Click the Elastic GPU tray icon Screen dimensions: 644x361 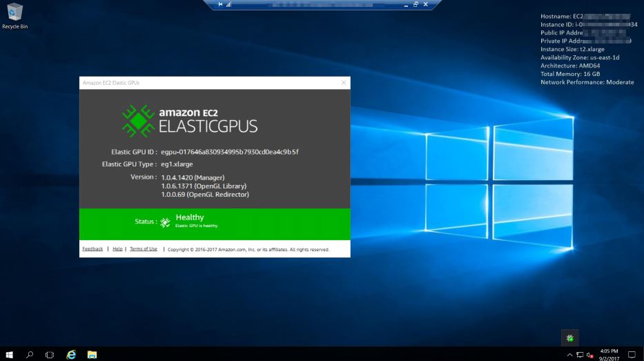pos(569,338)
